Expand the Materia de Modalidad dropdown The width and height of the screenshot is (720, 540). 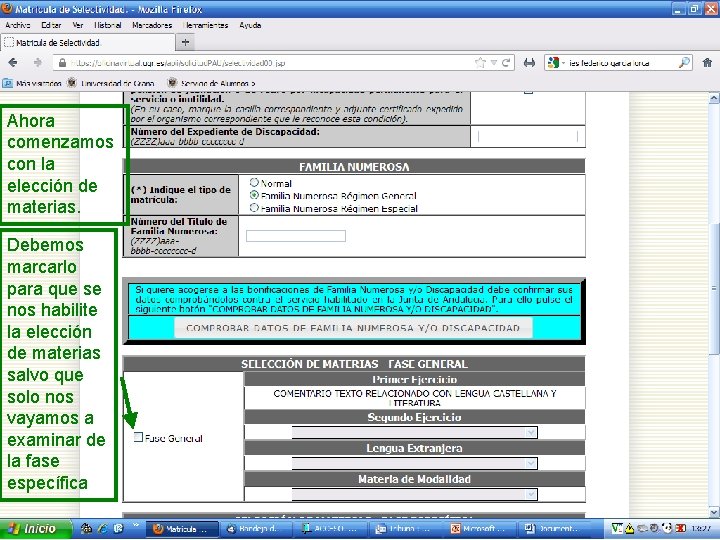(531, 494)
